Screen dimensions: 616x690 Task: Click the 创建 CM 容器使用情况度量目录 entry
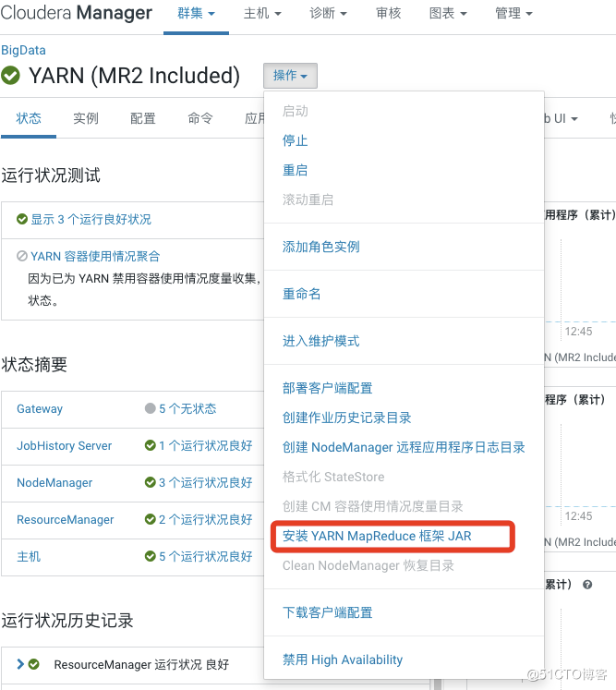click(373, 506)
